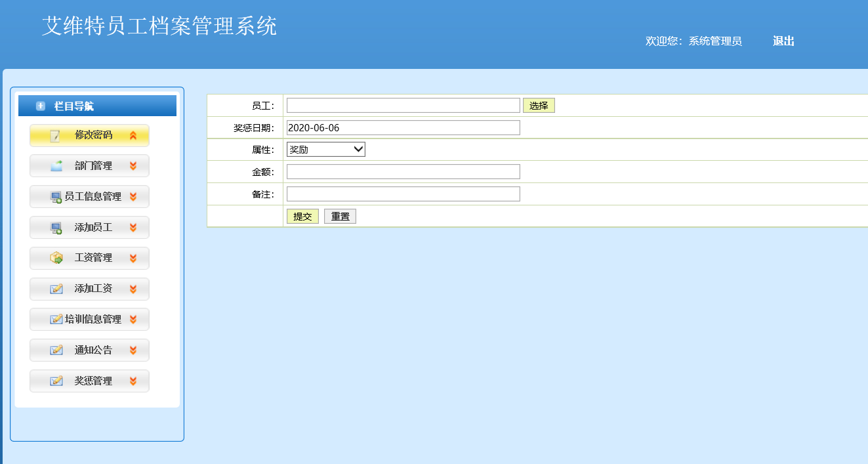Open the 员工信息管理 menu item

(x=89, y=197)
